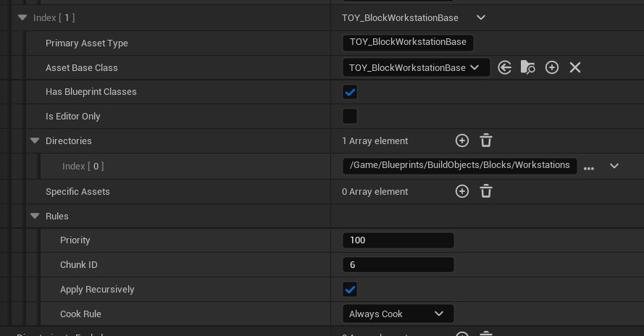The image size is (644, 336).
Task: Add element to Specific Assets array
Action: tap(462, 191)
